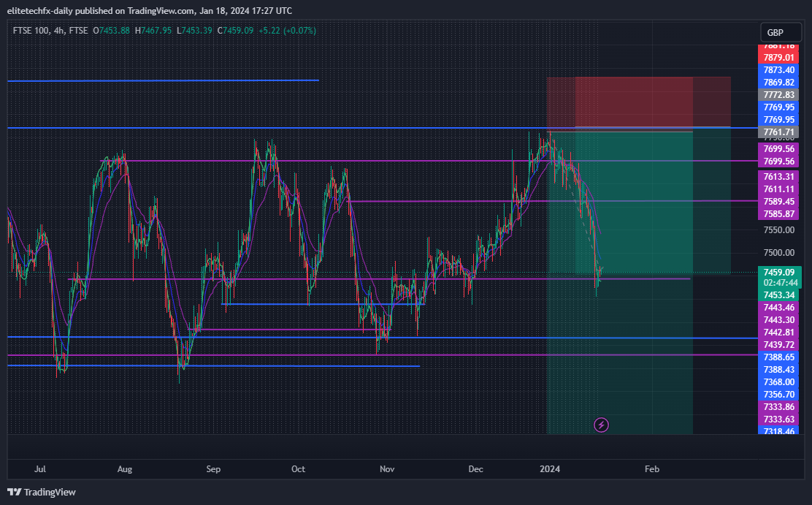The width and height of the screenshot is (812, 505).
Task: Select the blue 7388.65 price label
Action: tap(778, 358)
